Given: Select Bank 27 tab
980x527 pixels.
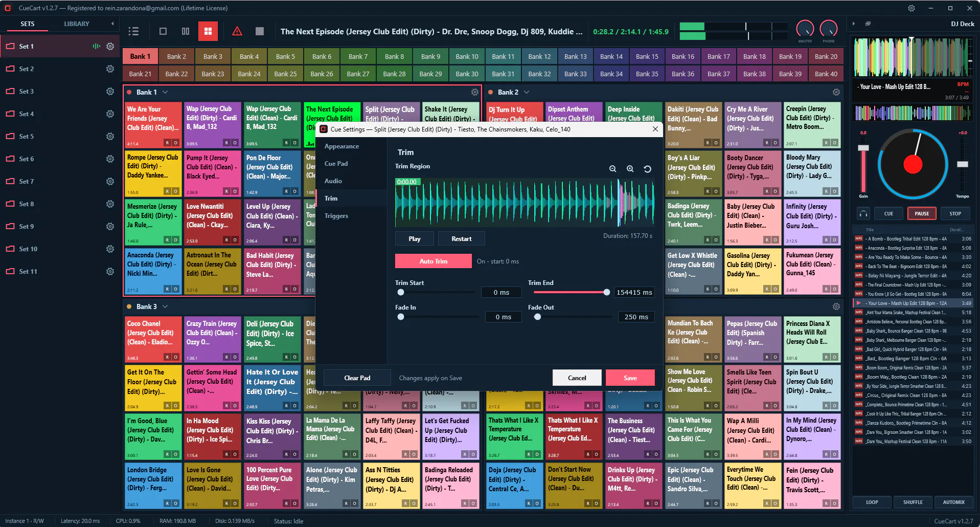Looking at the screenshot, I should (358, 74).
